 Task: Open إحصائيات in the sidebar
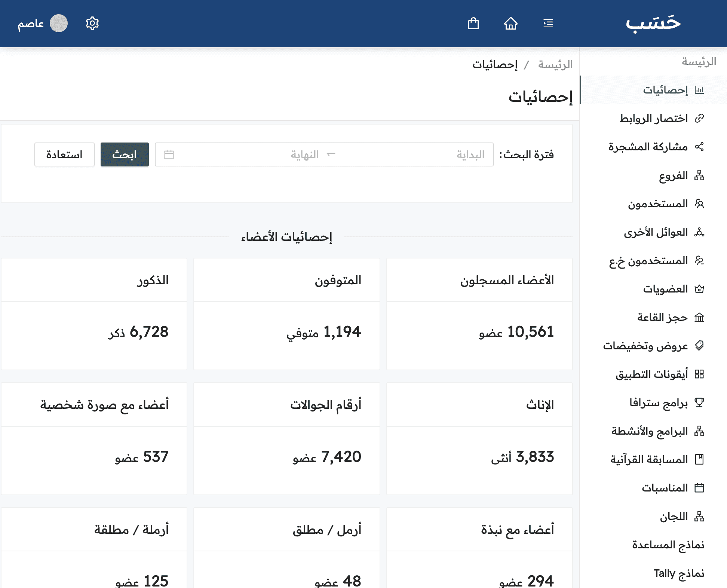coord(654,90)
